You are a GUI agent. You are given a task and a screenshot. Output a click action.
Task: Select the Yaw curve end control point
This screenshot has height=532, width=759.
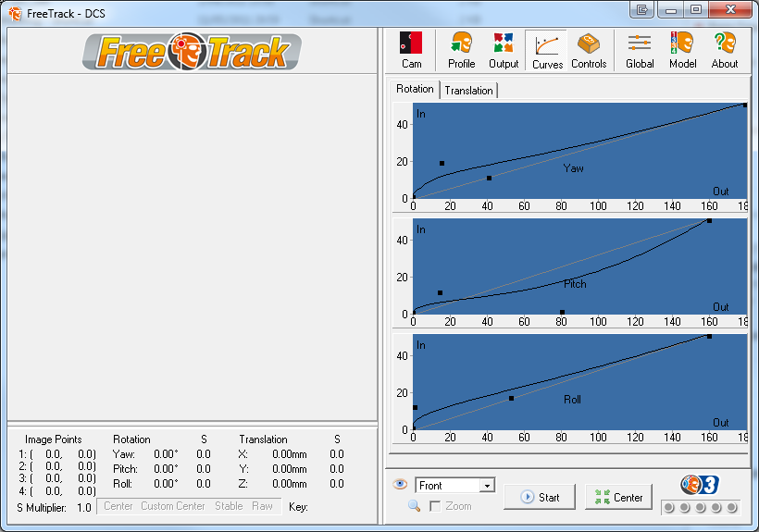click(x=745, y=105)
